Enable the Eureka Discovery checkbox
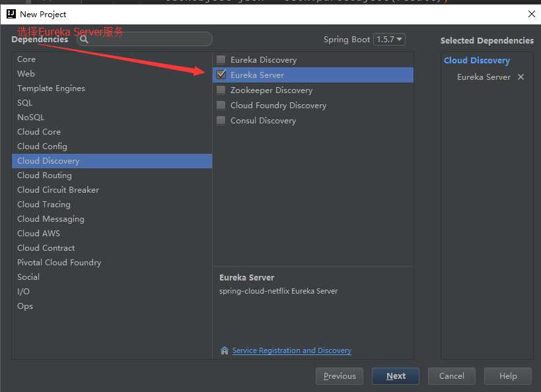 [x=221, y=59]
